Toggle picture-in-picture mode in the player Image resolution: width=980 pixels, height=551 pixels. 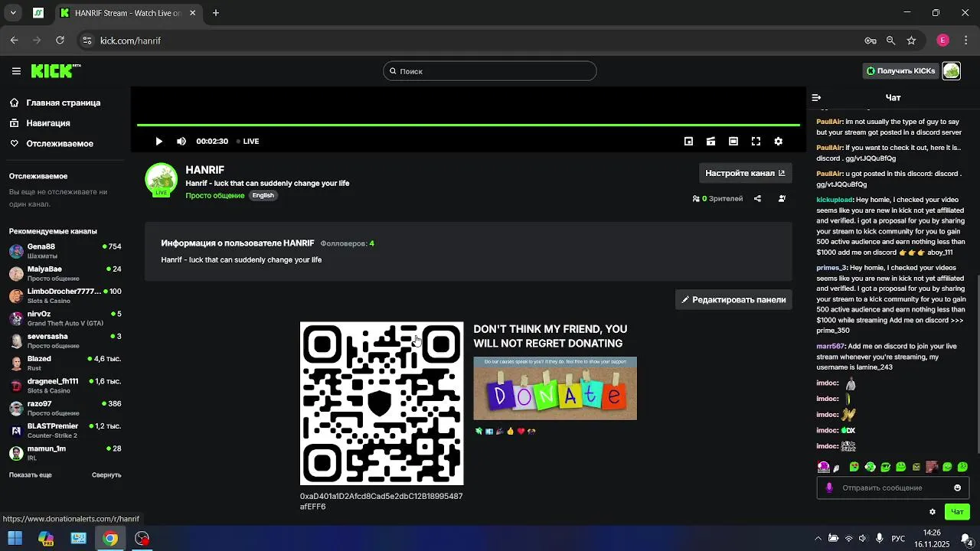(x=688, y=142)
